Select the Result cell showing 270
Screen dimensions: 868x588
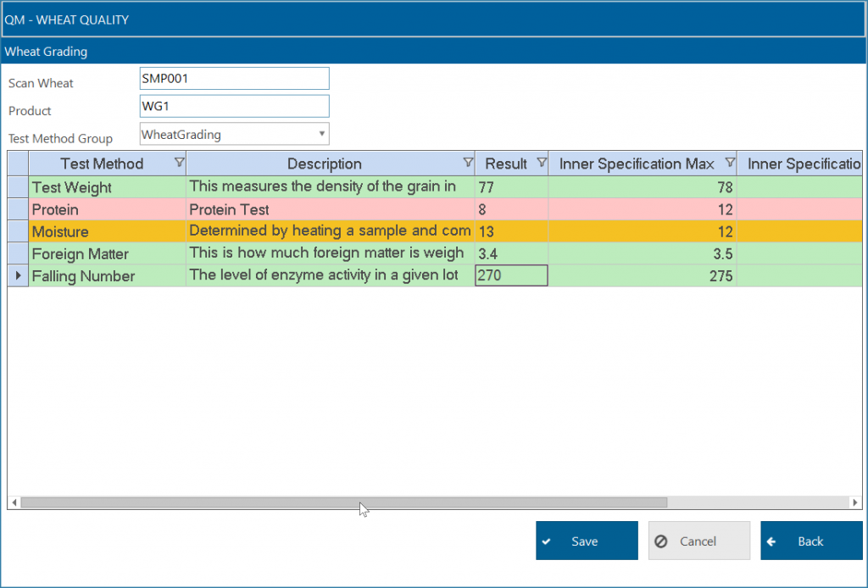click(511, 275)
